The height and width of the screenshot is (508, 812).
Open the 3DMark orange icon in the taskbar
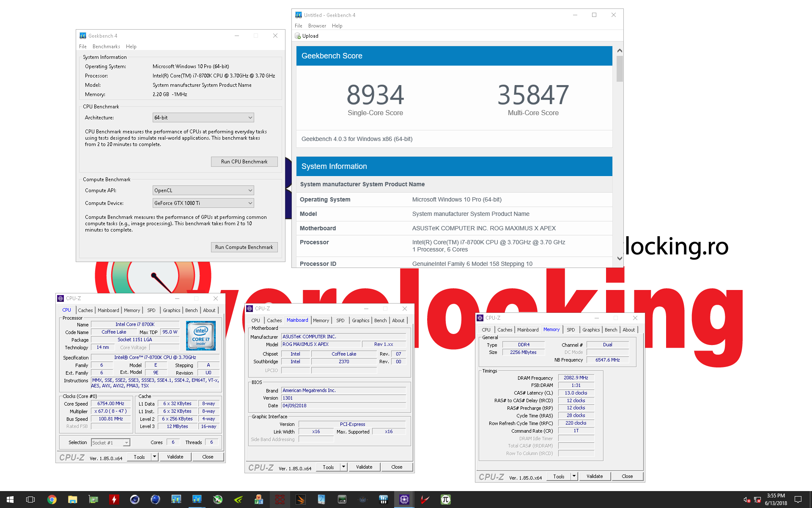(300, 500)
